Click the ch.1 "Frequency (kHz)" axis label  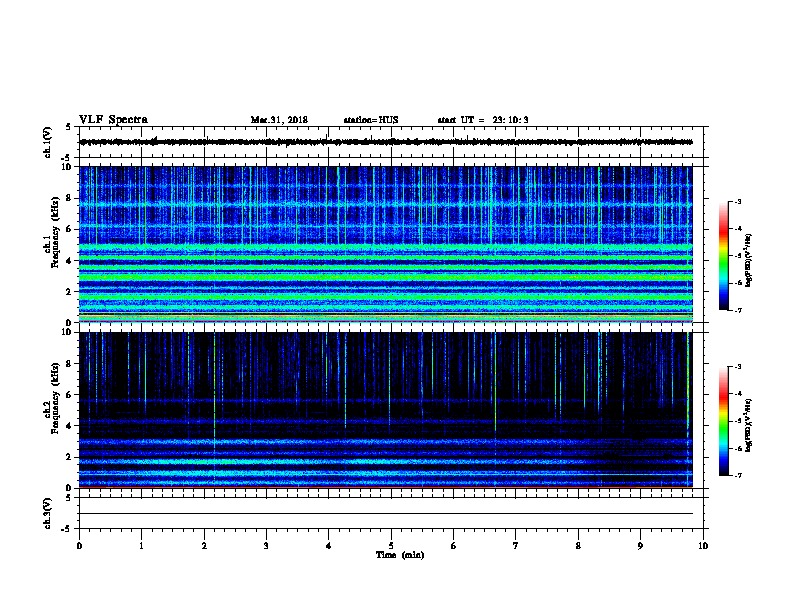point(56,230)
